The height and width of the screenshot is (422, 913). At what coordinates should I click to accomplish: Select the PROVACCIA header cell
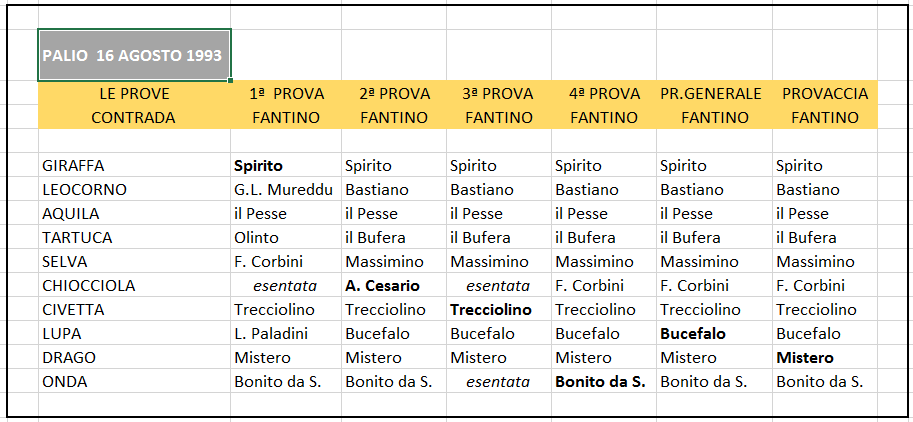[x=824, y=93]
